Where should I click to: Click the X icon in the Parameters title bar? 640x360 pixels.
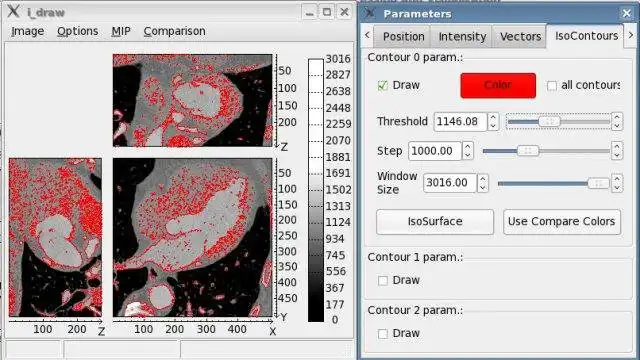pyautogui.click(x=370, y=13)
